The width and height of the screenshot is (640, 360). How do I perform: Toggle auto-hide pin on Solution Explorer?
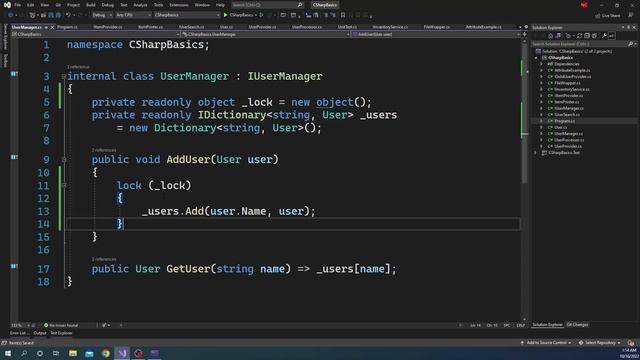pos(629,27)
